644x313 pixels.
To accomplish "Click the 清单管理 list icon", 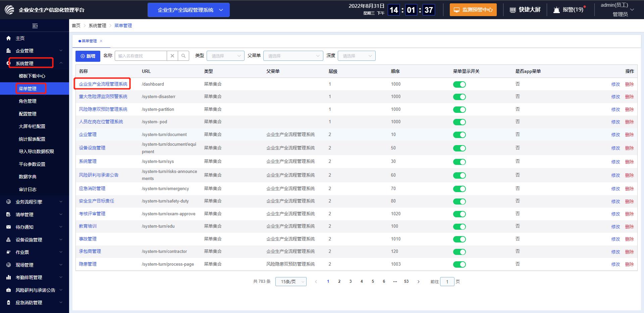I will [9, 215].
